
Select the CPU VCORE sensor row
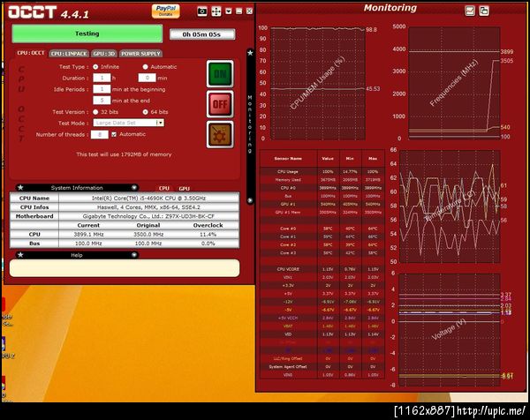[322, 269]
